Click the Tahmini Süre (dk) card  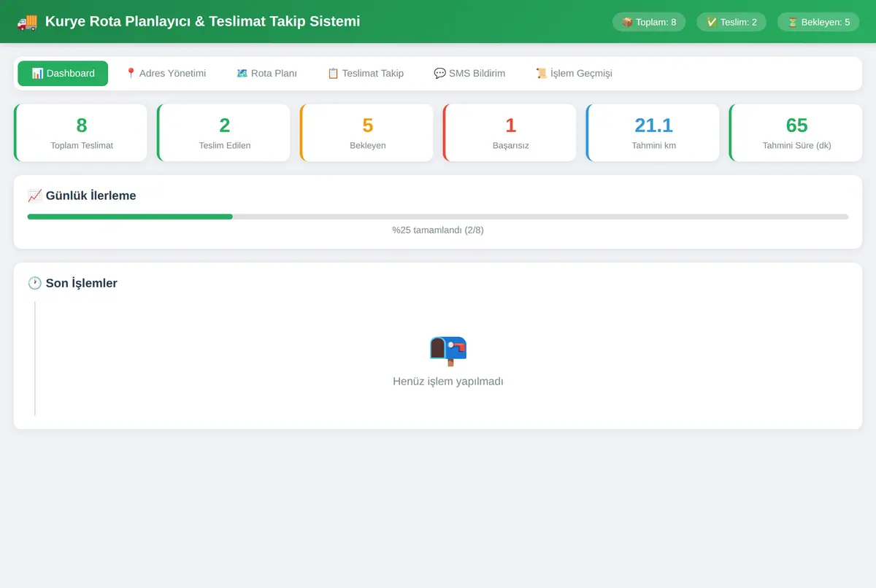(x=796, y=133)
